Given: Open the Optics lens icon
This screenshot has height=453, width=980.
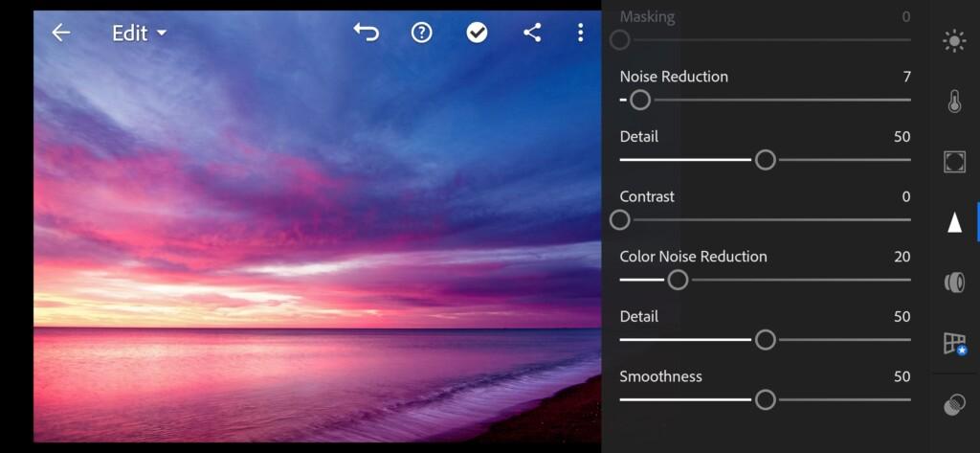Looking at the screenshot, I should pyautogui.click(x=954, y=283).
